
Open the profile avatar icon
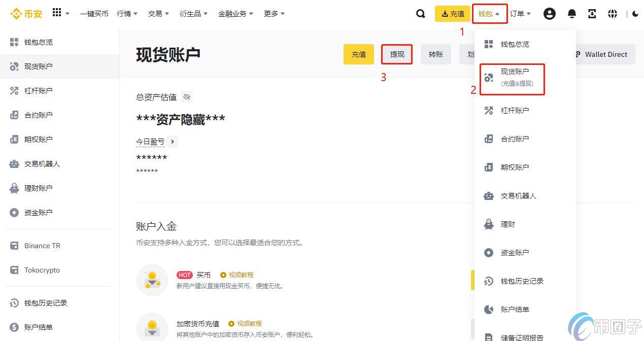pyautogui.click(x=550, y=14)
